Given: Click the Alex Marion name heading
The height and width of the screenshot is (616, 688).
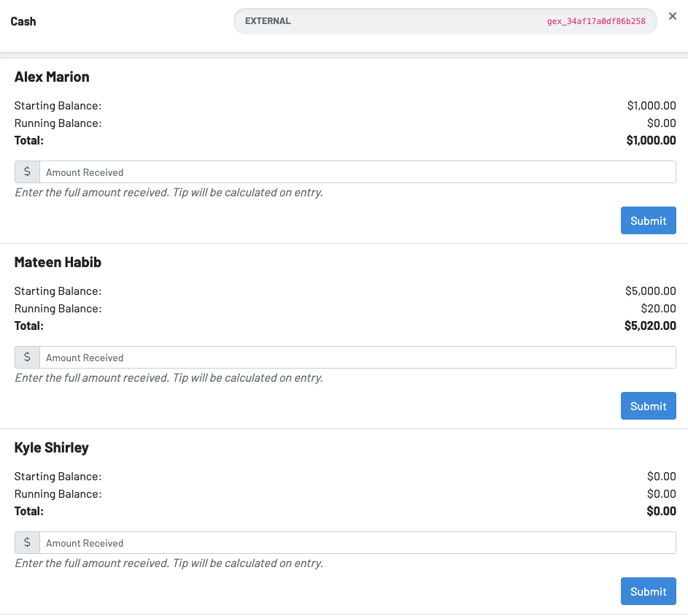Looking at the screenshot, I should click(x=52, y=77).
